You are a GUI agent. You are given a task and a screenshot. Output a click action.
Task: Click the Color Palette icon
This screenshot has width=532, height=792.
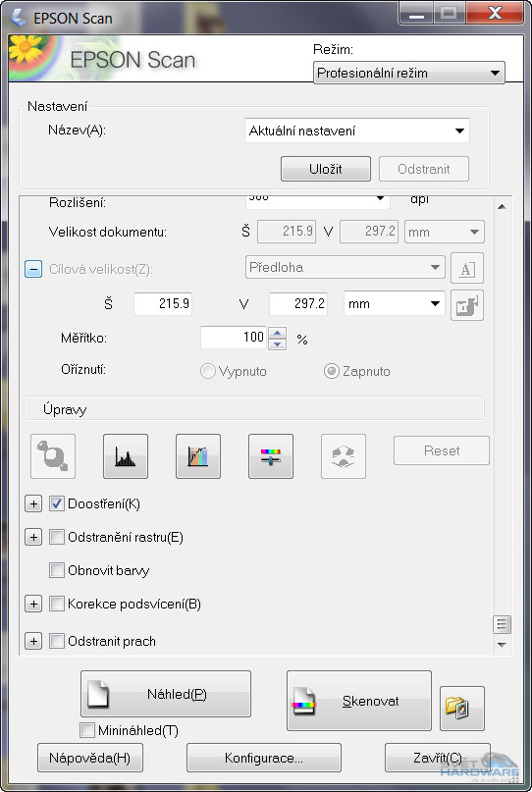click(x=344, y=456)
